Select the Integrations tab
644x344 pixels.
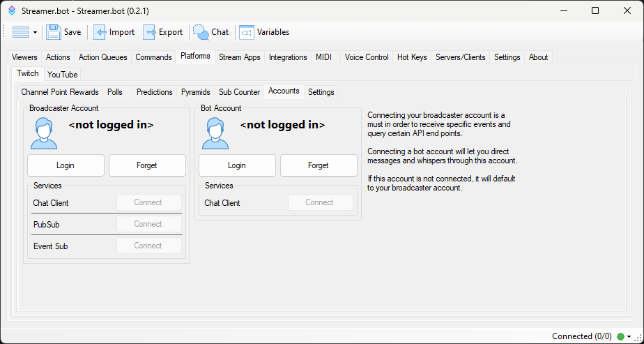click(x=288, y=57)
